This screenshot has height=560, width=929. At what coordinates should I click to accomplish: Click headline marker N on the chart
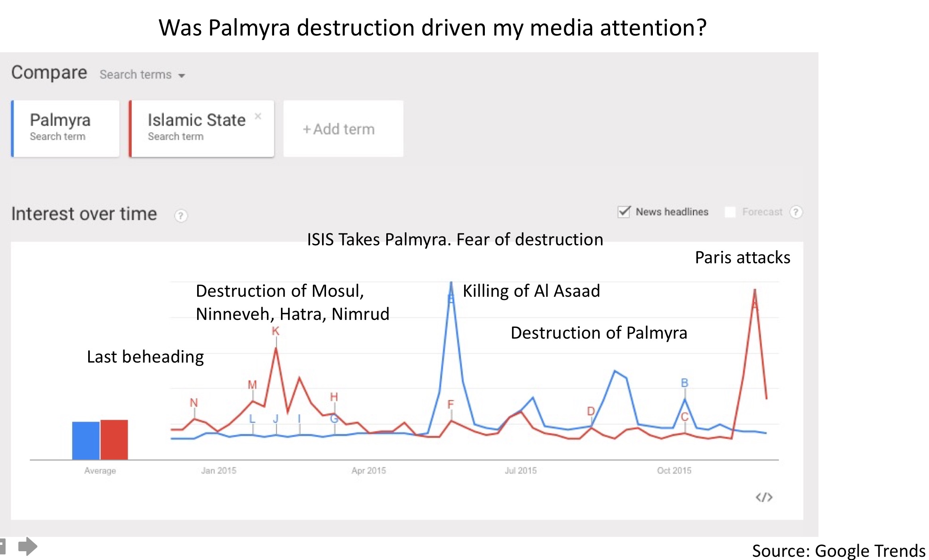[x=194, y=403]
